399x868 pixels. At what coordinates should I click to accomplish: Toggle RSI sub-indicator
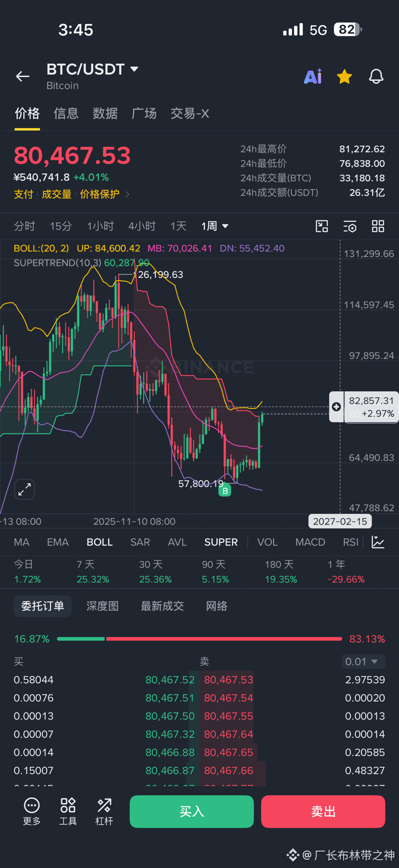(x=351, y=542)
